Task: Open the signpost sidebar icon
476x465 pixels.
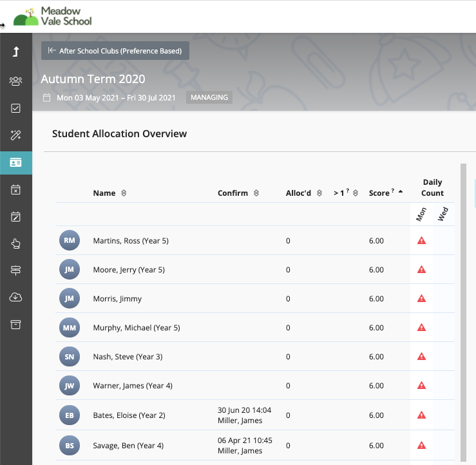Action: (16, 270)
